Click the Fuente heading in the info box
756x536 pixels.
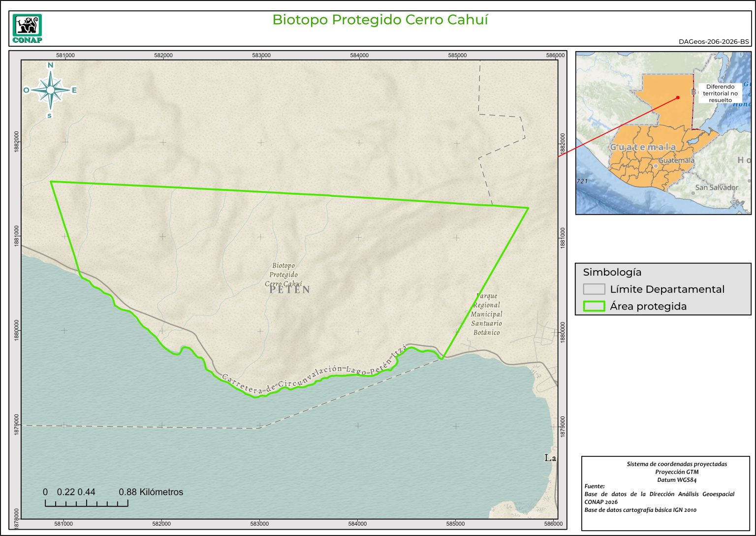tap(595, 486)
